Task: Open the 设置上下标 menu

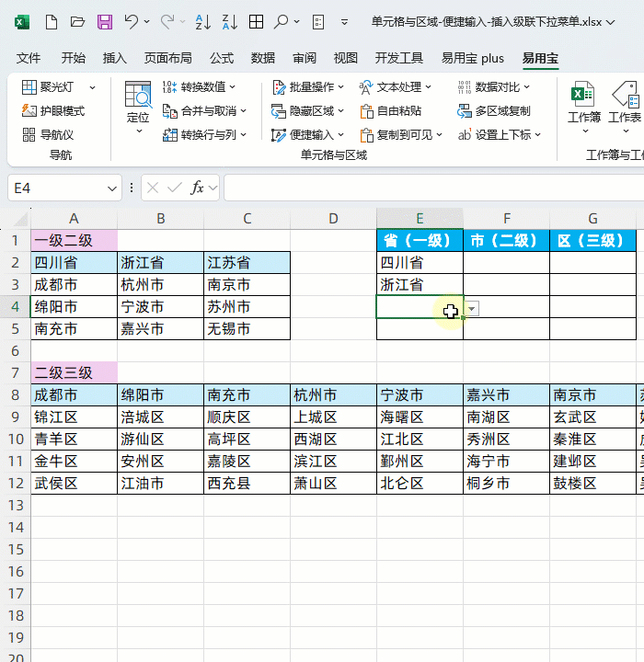Action: click(499, 134)
